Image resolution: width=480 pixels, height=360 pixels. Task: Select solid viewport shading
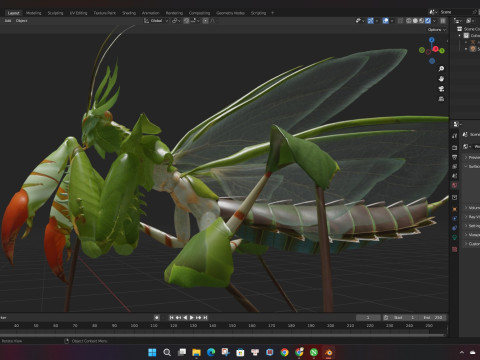pyautogui.click(x=415, y=21)
